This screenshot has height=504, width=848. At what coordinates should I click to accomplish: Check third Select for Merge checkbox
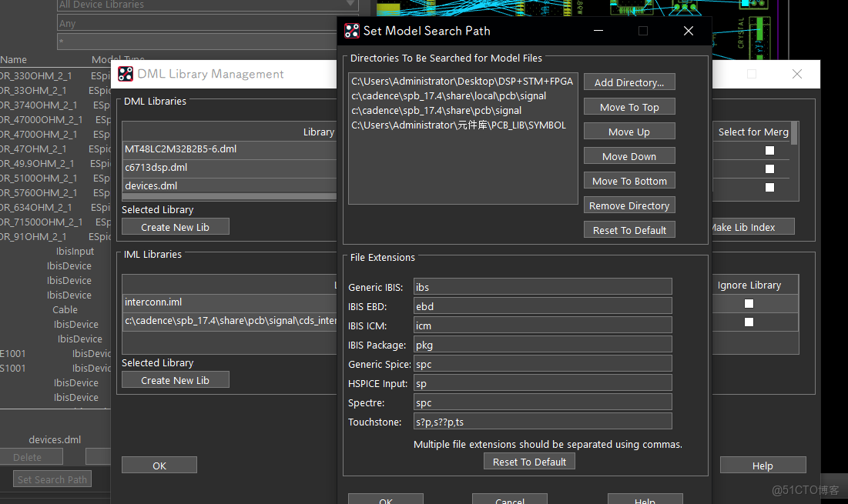coord(769,188)
